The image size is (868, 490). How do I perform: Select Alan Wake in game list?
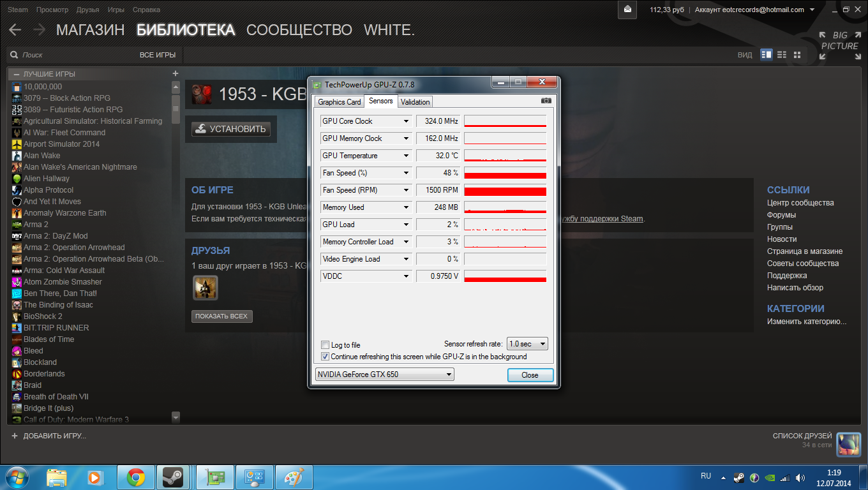point(42,155)
